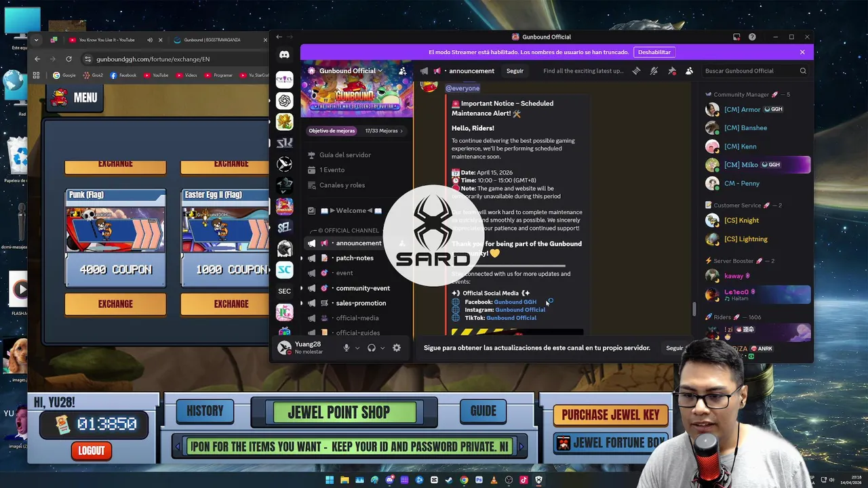Screen dimensions: 868x488
Task: Open the GUIDE button
Action: [483, 411]
